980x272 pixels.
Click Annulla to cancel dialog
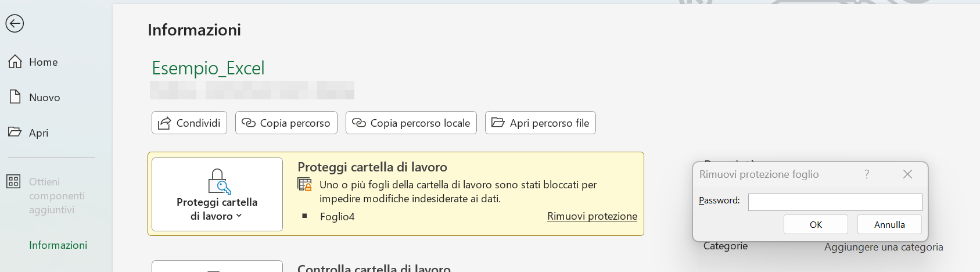tap(889, 224)
